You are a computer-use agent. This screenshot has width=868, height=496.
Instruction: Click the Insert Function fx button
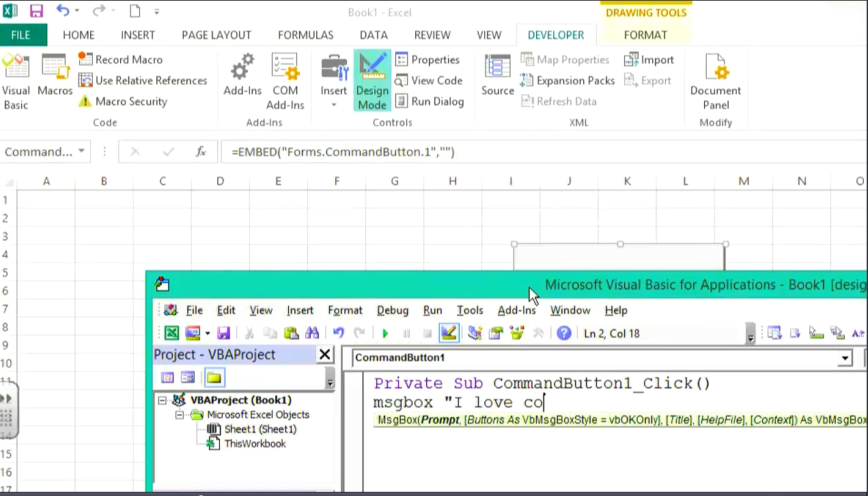[201, 151]
